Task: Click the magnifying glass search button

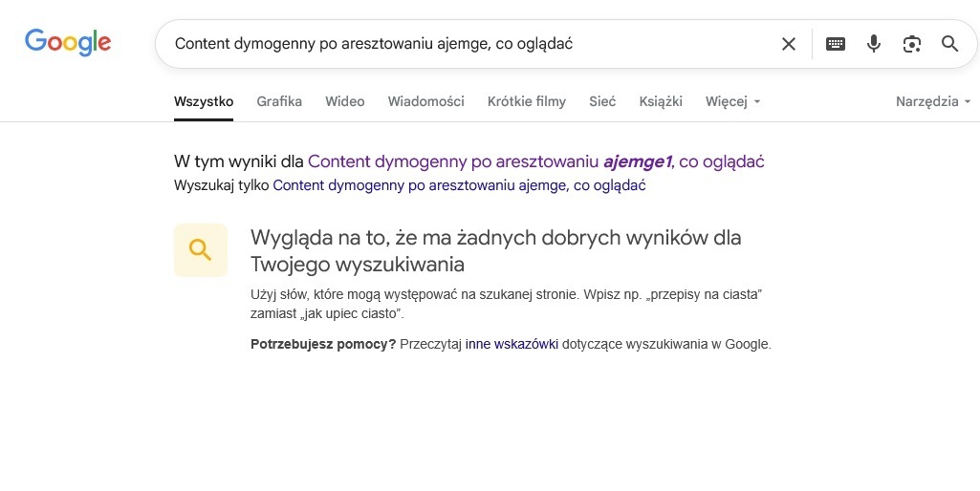Action: pos(949,44)
